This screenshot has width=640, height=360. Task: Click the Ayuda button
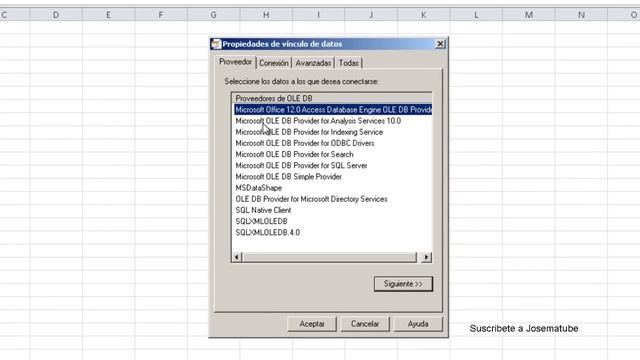pos(418,324)
